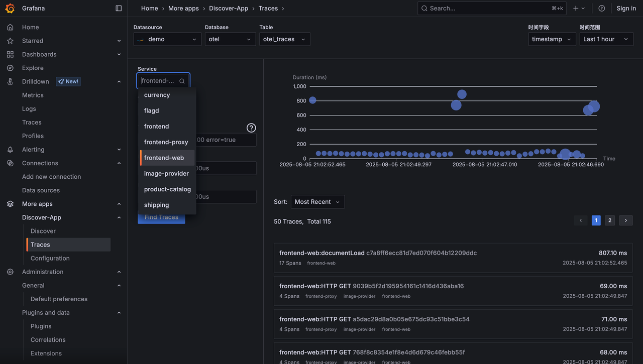Expand the Alerting section chevron
Image resolution: width=643 pixels, height=364 pixels.
[x=119, y=150]
